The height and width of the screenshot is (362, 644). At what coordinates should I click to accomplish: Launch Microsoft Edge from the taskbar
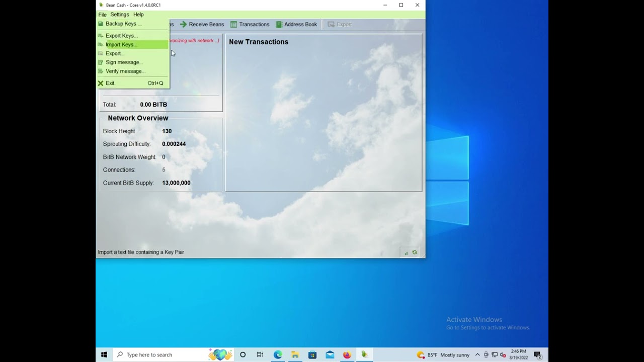pos(278,355)
